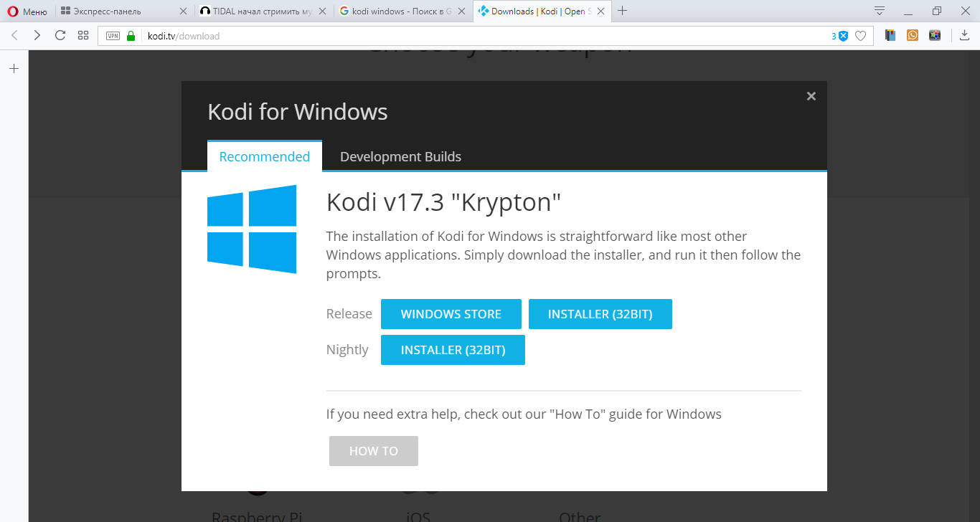Reload the current page
This screenshot has height=522, width=980.
[60, 35]
